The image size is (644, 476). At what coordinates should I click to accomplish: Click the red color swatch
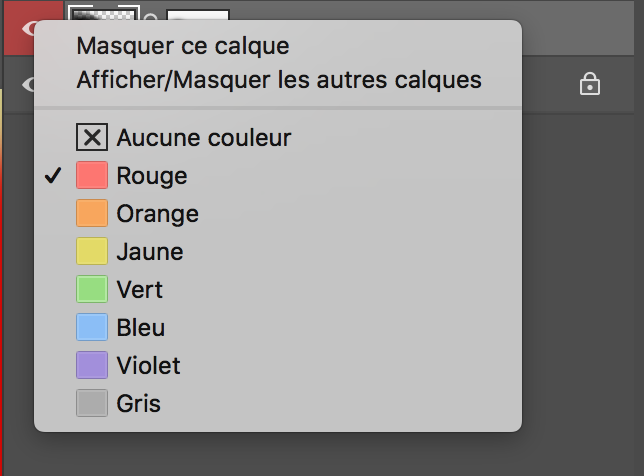[92, 176]
